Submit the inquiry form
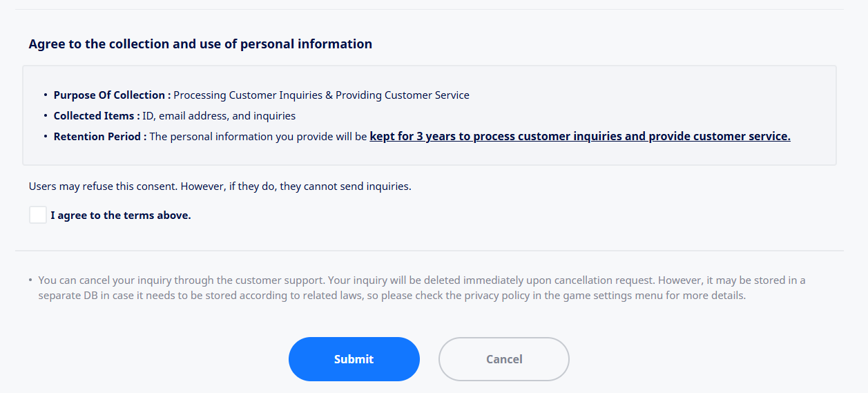Screen dimensions: 868x393 [x=354, y=359]
